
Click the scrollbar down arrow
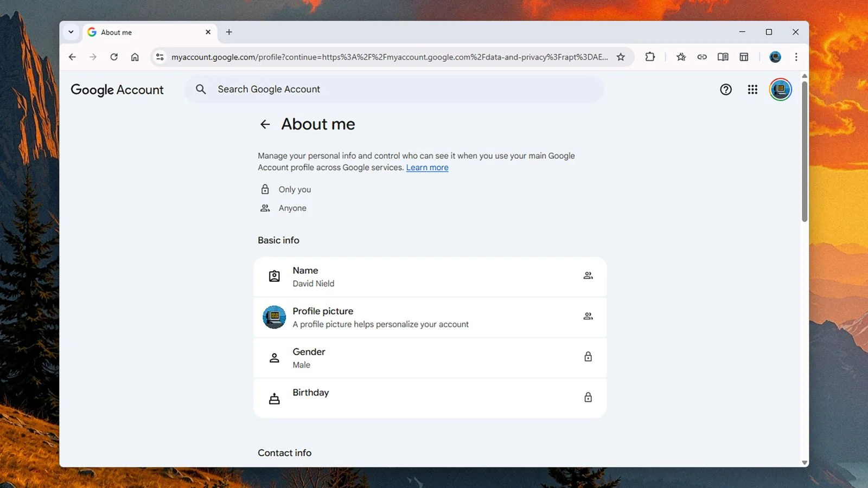(805, 463)
